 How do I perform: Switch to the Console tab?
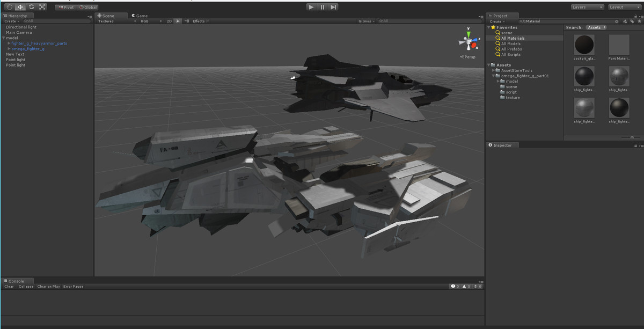point(17,281)
